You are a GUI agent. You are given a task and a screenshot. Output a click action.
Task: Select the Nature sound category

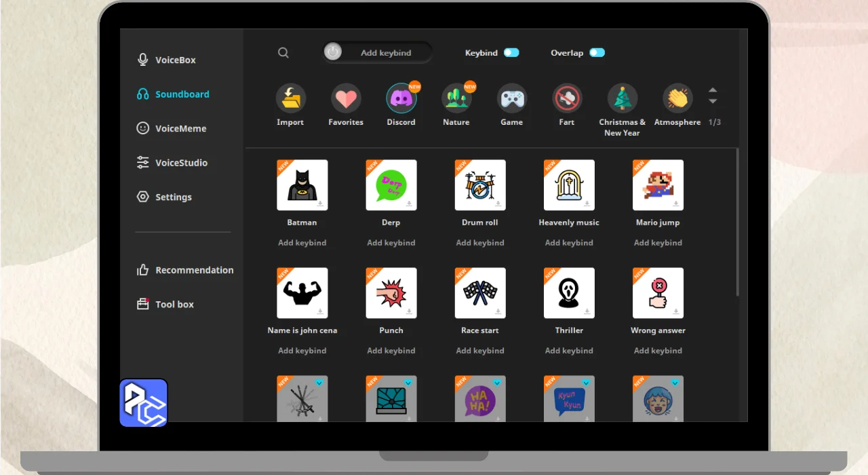[456, 99]
